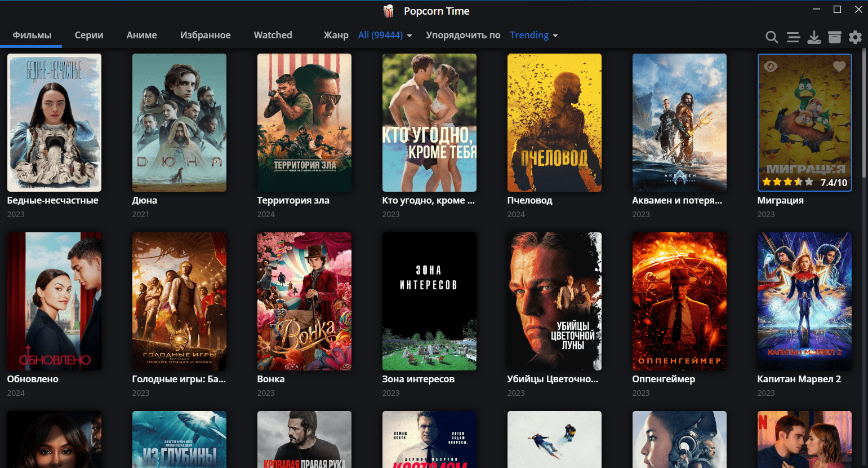Open the Зона интересов poster

429,301
